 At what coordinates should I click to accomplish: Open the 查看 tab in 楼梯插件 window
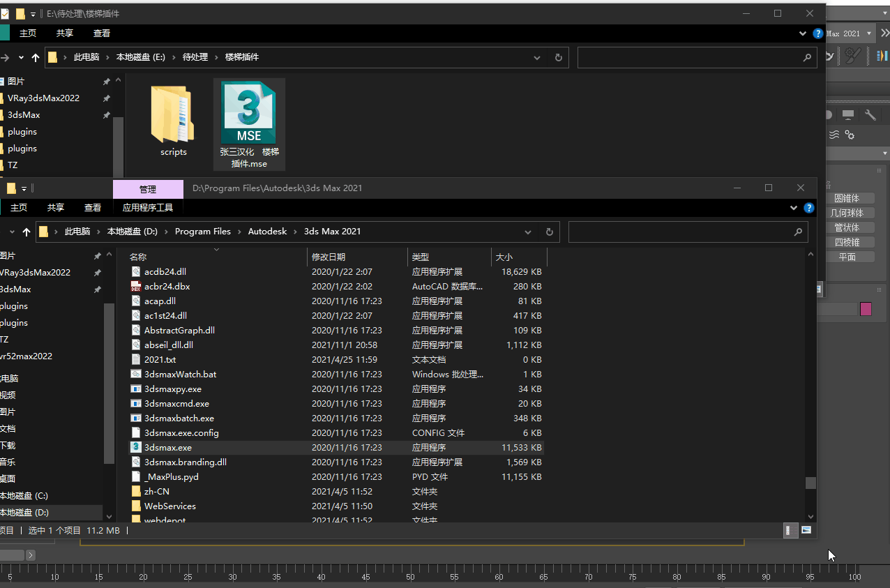click(x=102, y=33)
